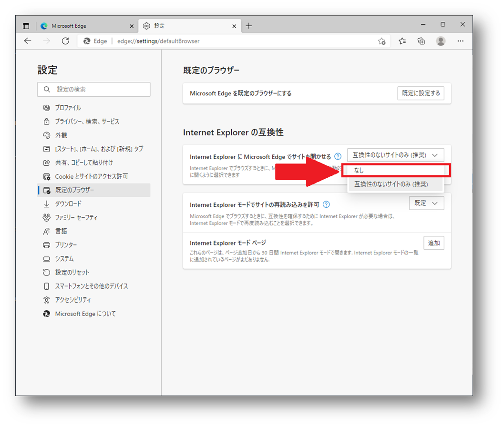
Task: Click the 既定のブラウザー page heading text
Action: point(211,71)
